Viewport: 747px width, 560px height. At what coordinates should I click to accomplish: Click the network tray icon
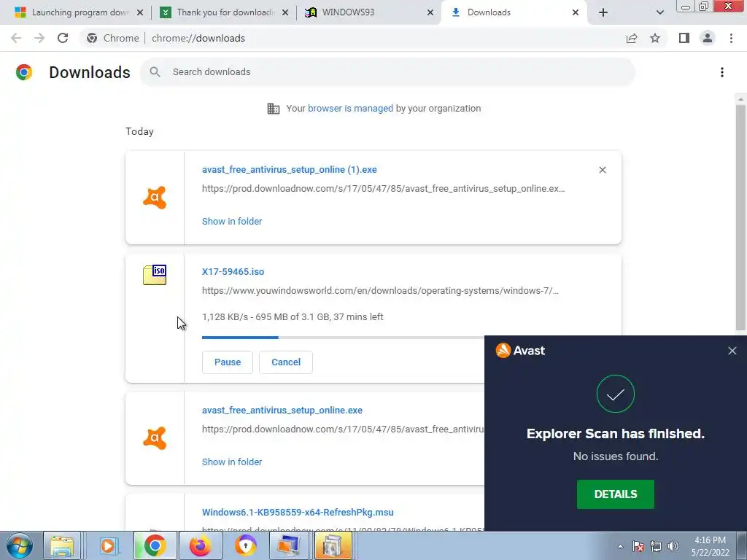pos(656,546)
